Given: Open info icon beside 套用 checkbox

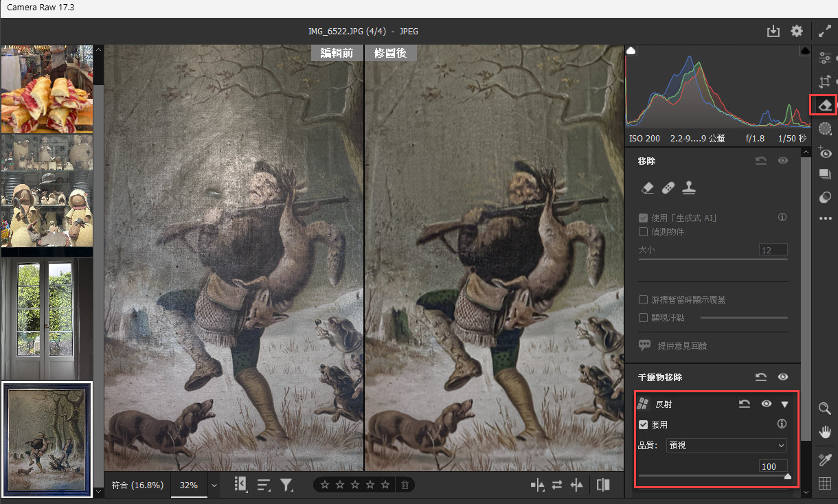Looking at the screenshot, I should click(782, 424).
